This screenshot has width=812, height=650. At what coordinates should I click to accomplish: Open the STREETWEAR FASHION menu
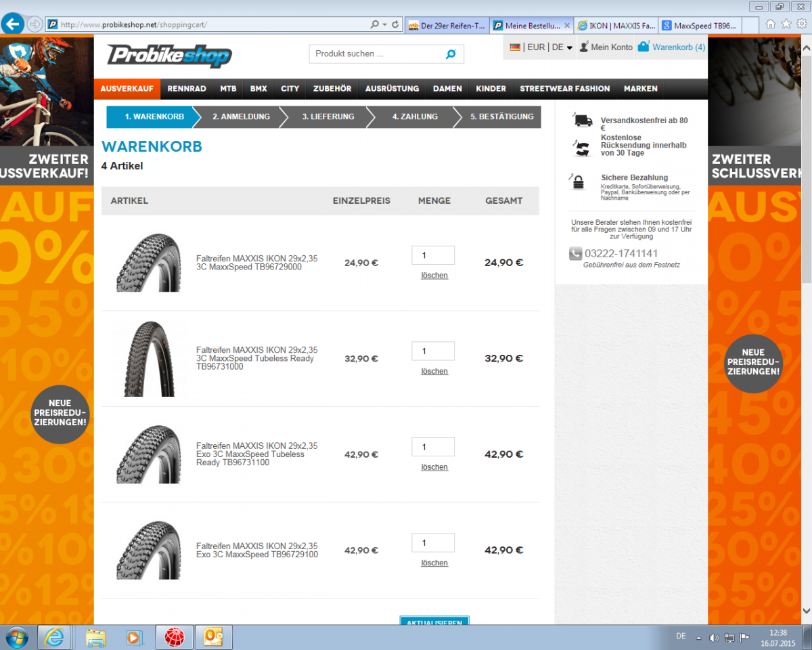[564, 89]
